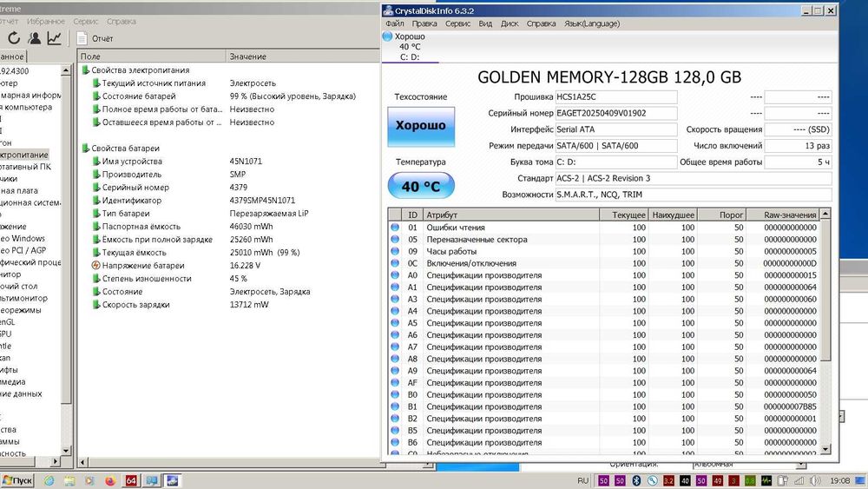Select the raw value 000000007B85 in B1 row

tap(790, 406)
